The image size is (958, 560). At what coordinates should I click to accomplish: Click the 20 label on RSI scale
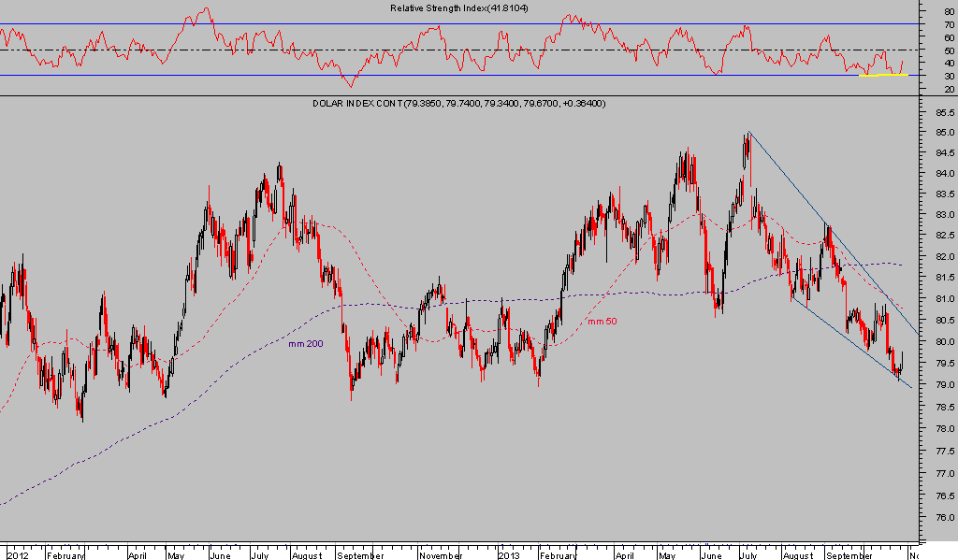tap(949, 90)
